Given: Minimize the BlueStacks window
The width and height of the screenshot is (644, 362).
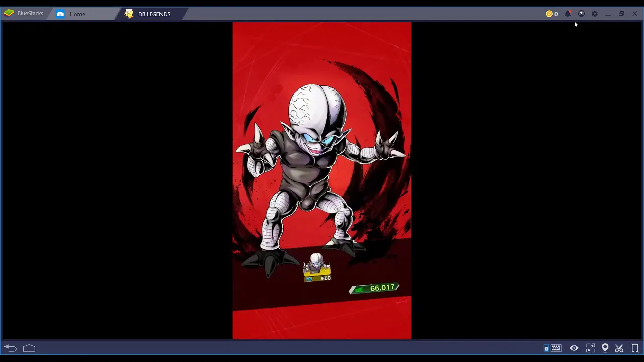Looking at the screenshot, I should 608,14.
